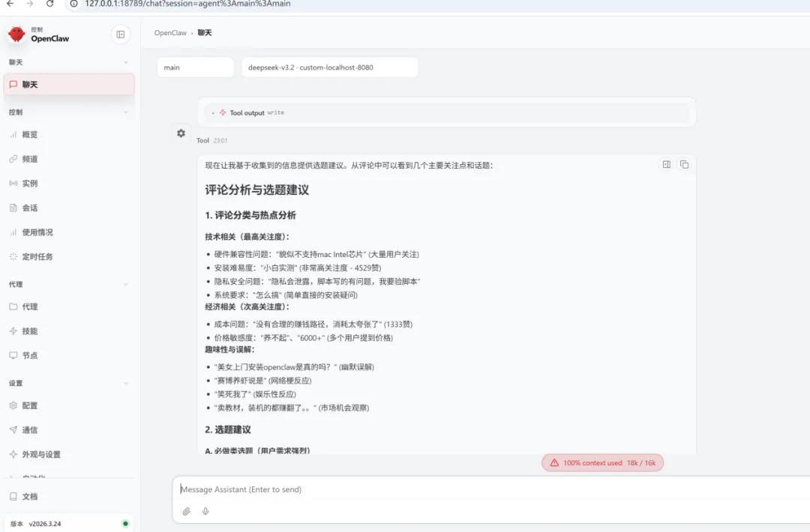
Task: Open the 配置 configuration page
Action: point(69,405)
